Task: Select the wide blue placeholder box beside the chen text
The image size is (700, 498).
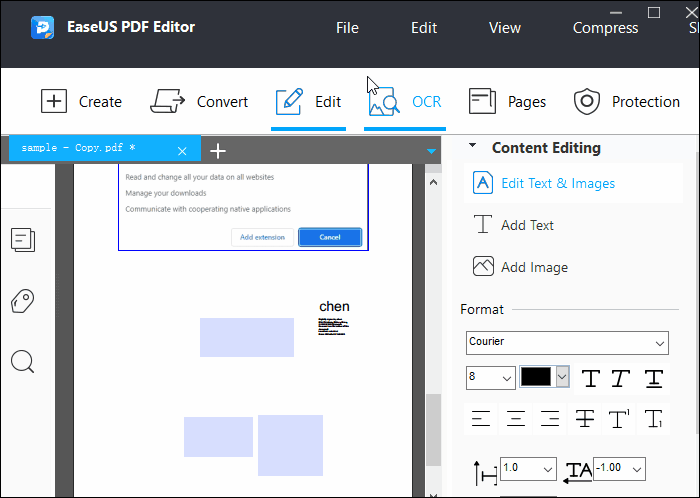Action: pos(247,337)
